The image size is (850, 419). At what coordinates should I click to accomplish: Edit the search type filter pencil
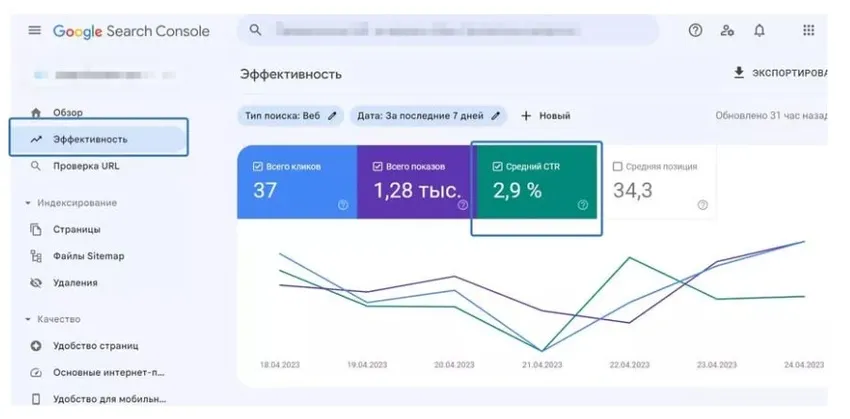(333, 116)
